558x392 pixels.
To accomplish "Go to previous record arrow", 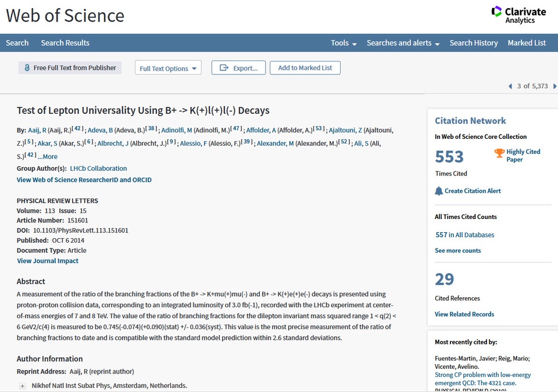I will (510, 86).
